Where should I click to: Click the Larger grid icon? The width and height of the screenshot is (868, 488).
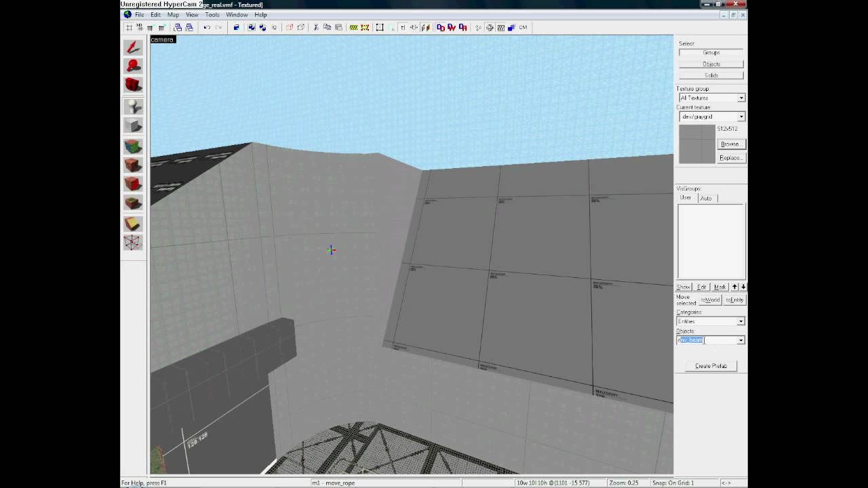tap(161, 27)
